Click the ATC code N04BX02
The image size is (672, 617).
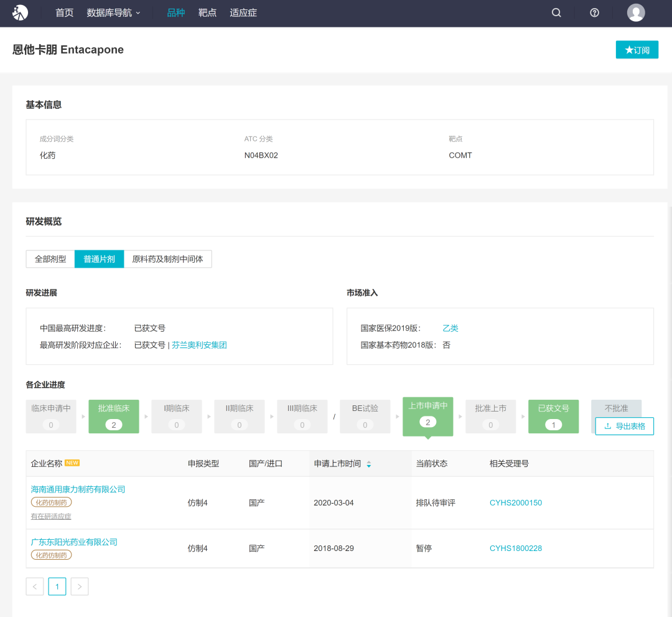pos(261,155)
